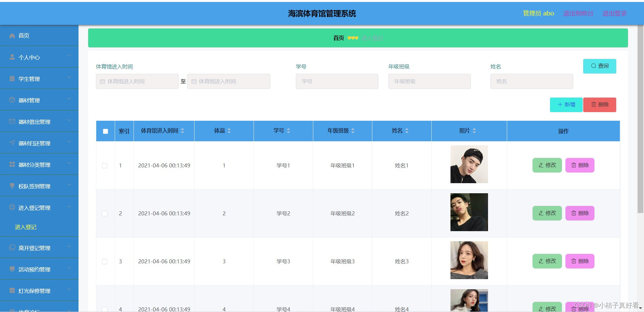Click the home icon beside 首页
Image resolution: width=644 pixels, height=312 pixels.
tap(12, 36)
